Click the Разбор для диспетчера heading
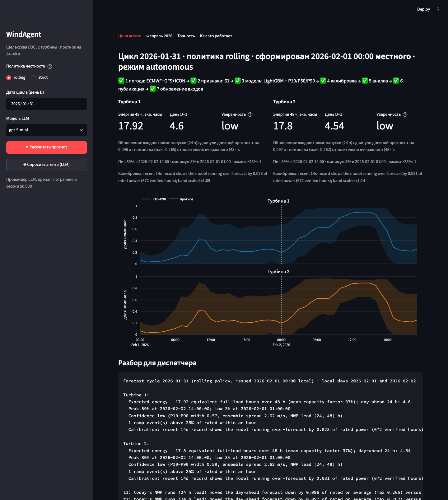The image size is (448, 500). (157, 363)
